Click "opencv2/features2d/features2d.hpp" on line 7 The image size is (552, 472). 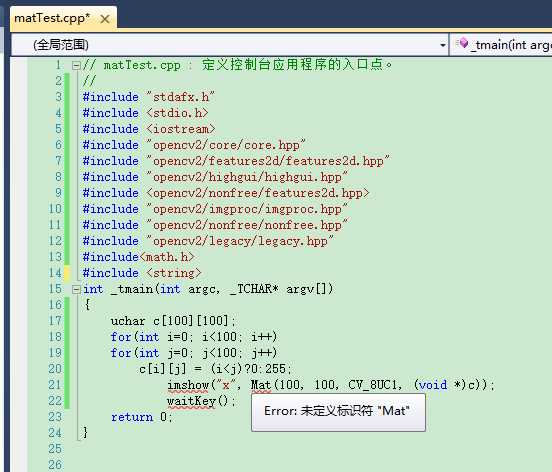pyautogui.click(x=268, y=161)
